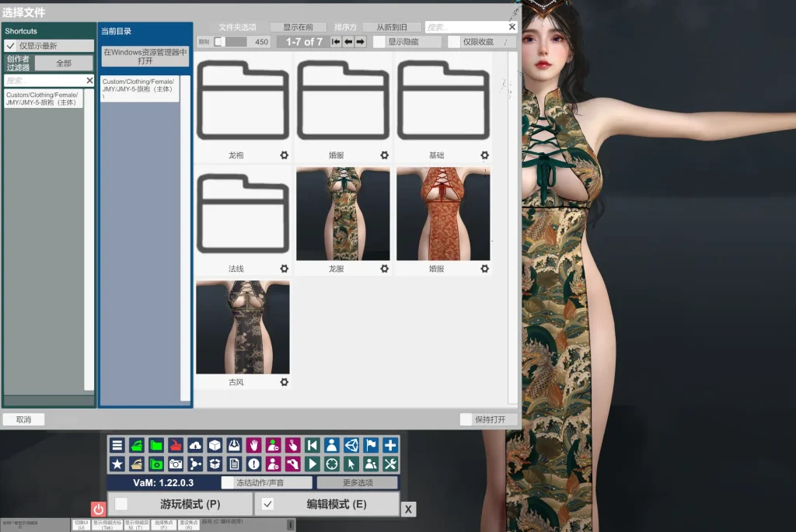This screenshot has height=532, width=796.
Task: Click the magenta grabbing hand icon
Action: click(292, 464)
